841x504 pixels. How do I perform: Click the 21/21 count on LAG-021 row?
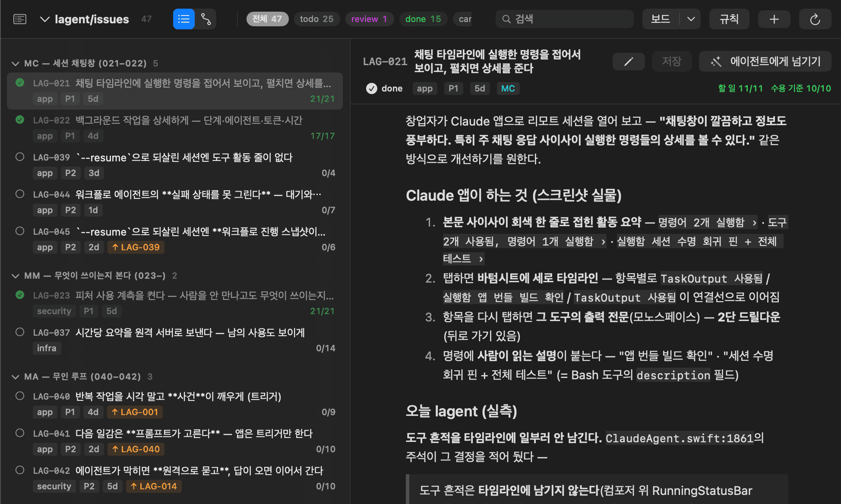[x=322, y=99]
